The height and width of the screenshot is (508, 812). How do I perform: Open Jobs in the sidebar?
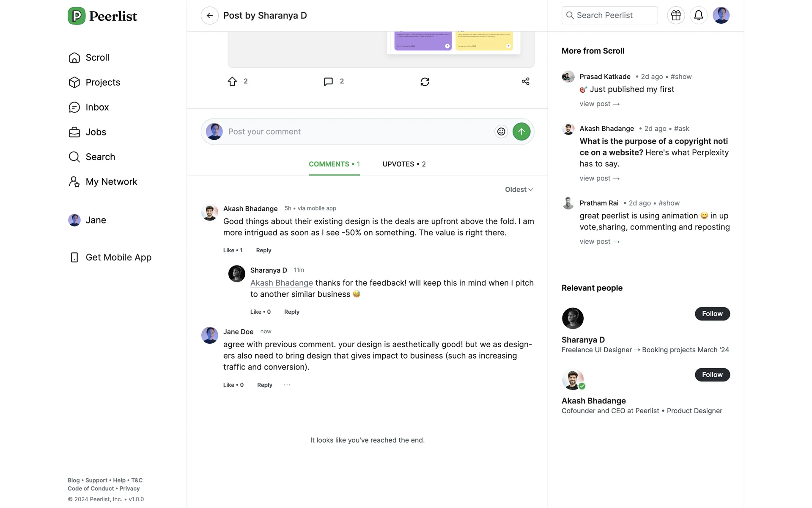click(x=96, y=132)
